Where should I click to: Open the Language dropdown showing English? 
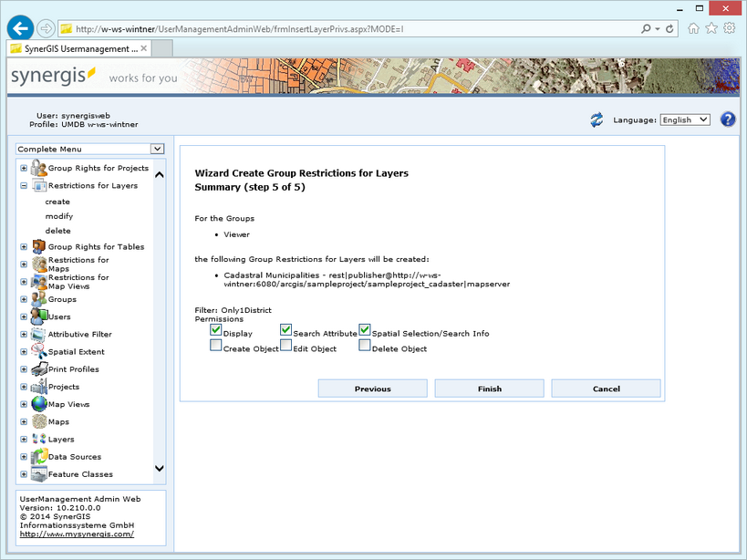(x=685, y=119)
